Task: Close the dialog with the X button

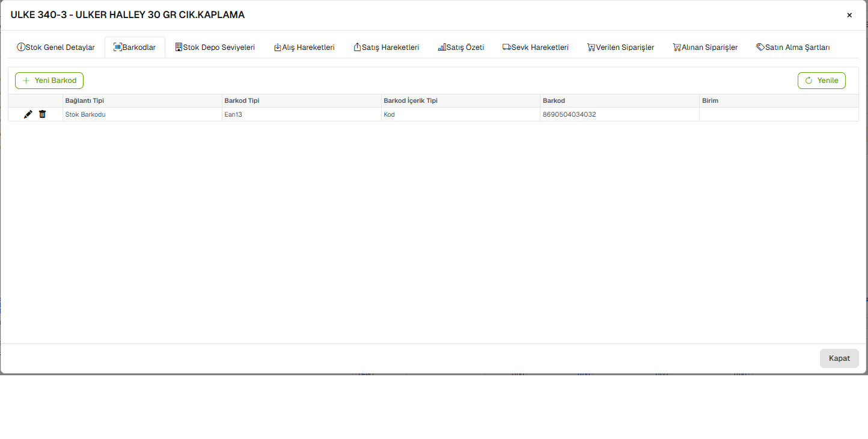Action: [x=849, y=15]
